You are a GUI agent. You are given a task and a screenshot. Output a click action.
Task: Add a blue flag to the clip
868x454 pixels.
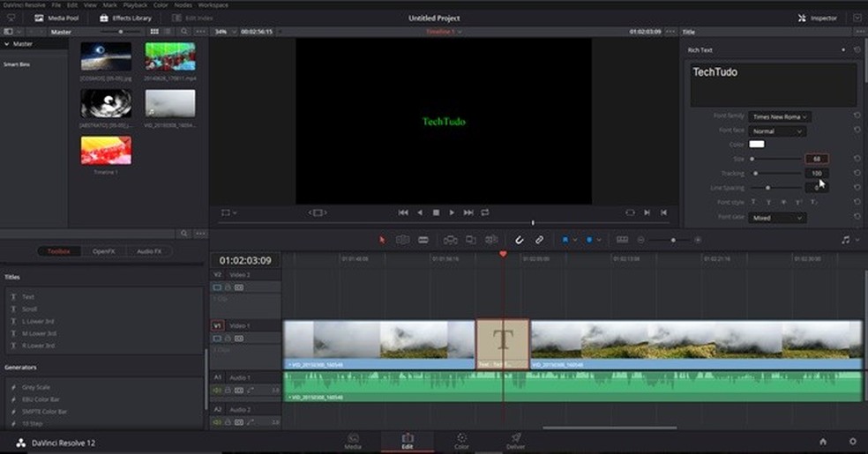click(565, 240)
